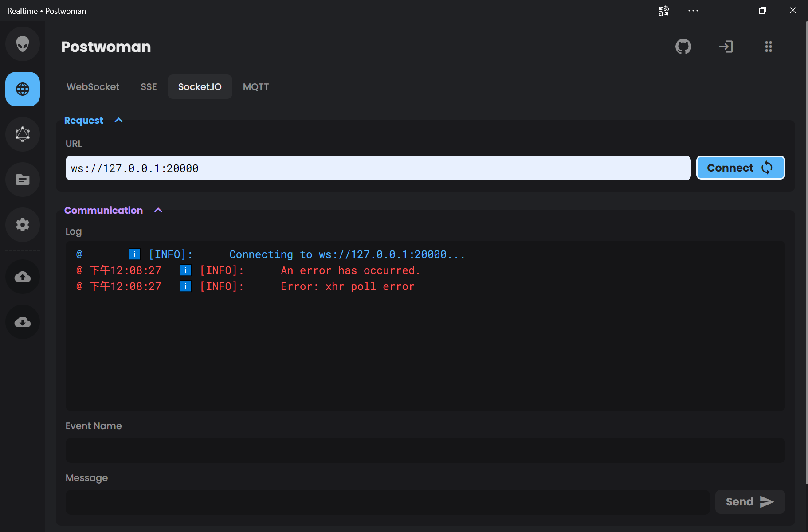Open the Documentation sidebar icon
Image resolution: width=808 pixels, height=532 pixels.
[x=23, y=180]
